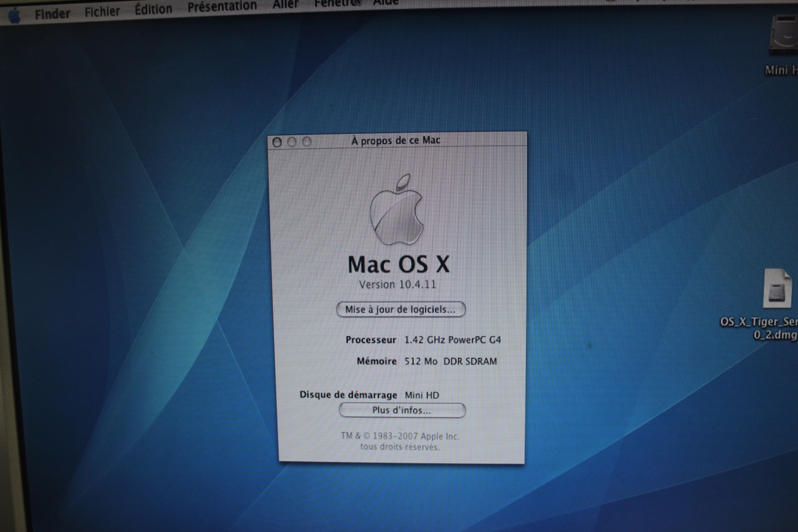Click the zoom button of About window
This screenshot has width=798, height=532.
pyautogui.click(x=307, y=142)
